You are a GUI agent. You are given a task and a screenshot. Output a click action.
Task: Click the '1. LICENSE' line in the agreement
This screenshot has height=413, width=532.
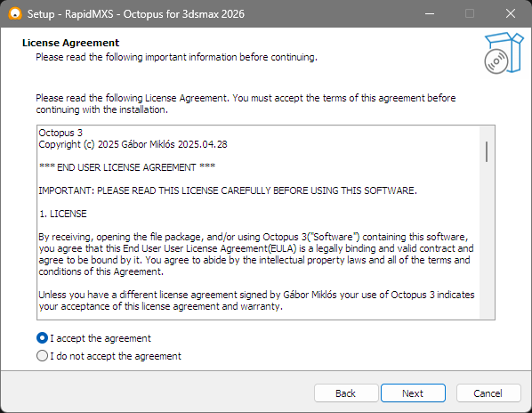63,214
